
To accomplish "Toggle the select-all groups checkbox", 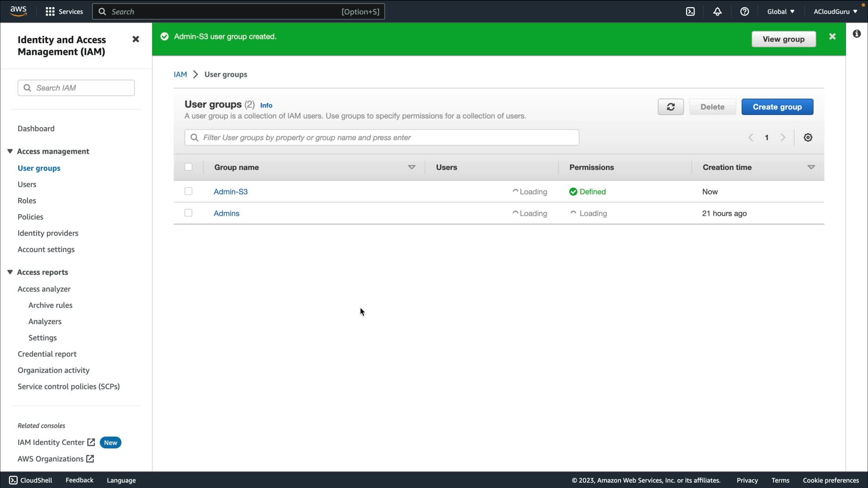I will 189,167.
